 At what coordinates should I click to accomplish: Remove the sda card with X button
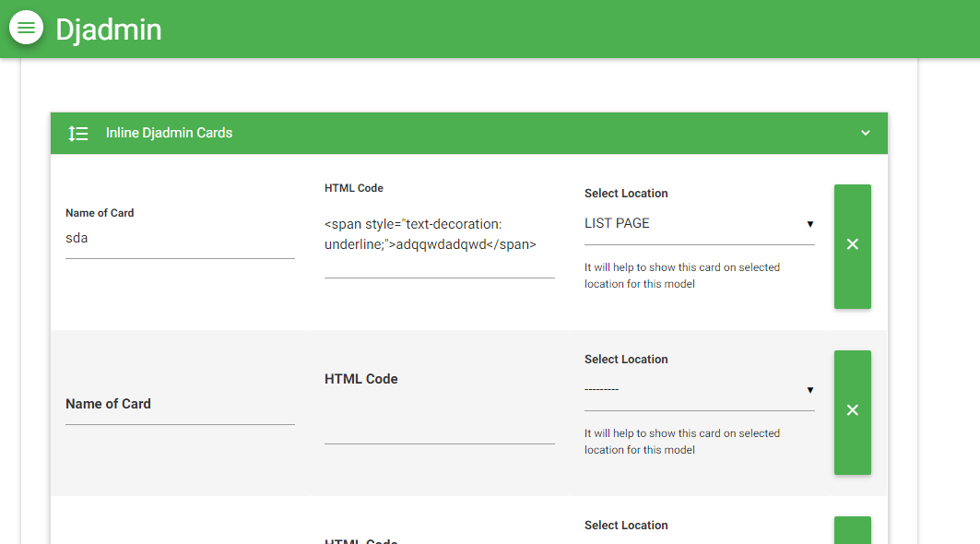click(853, 246)
